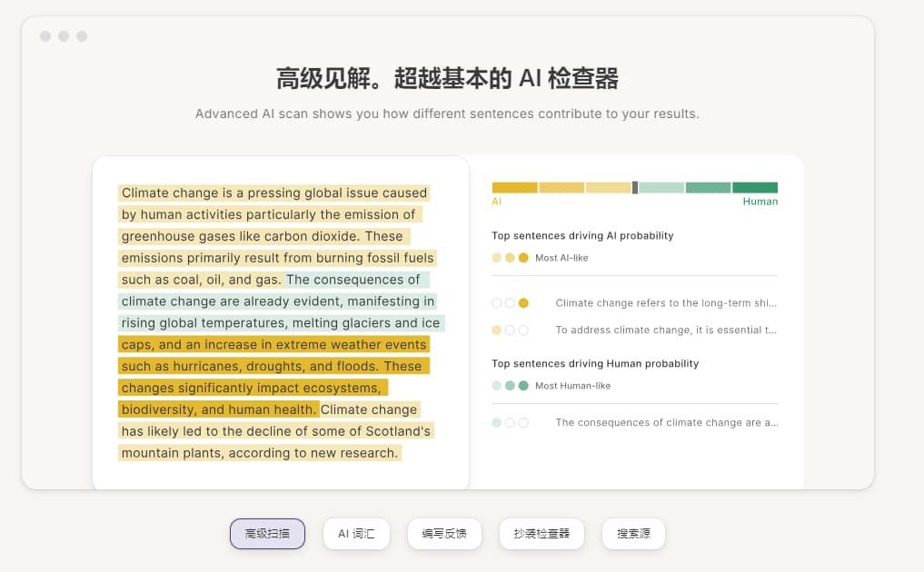Screen dimensions: 924x572
Task: Open the sentence 'Climate change refers to the long-term'
Action: 666,303
